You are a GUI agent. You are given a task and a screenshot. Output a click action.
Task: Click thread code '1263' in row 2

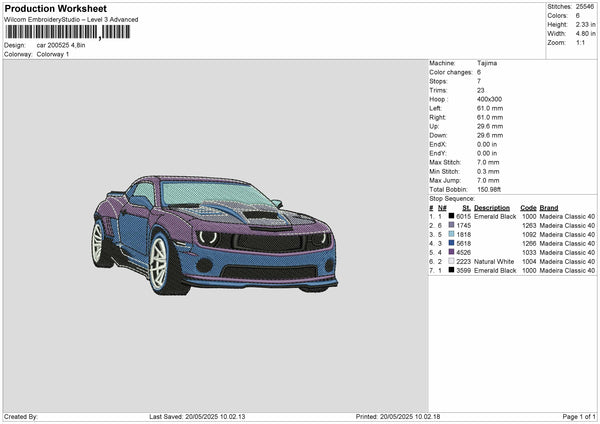click(529, 226)
